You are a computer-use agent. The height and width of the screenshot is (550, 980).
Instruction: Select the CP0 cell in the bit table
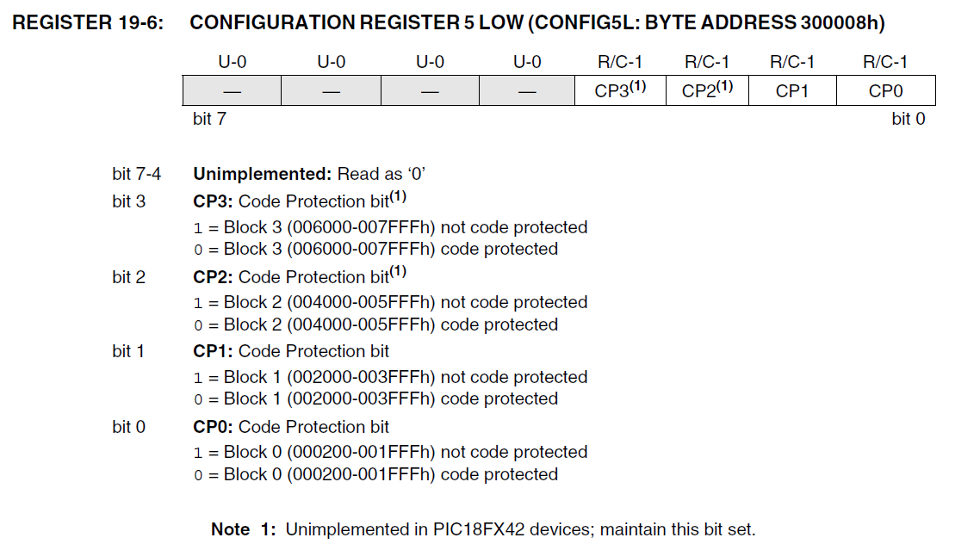(x=885, y=91)
